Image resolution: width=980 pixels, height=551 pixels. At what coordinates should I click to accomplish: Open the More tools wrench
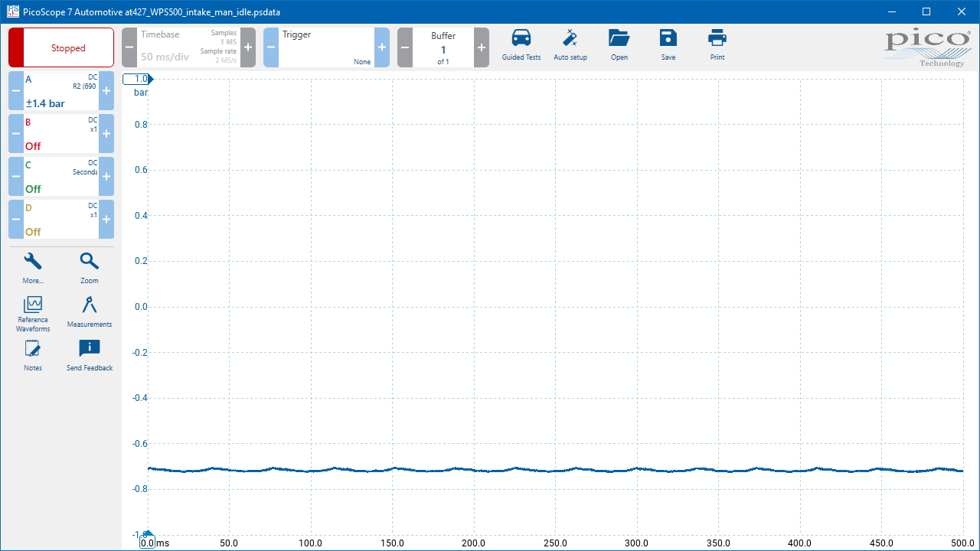[33, 268]
